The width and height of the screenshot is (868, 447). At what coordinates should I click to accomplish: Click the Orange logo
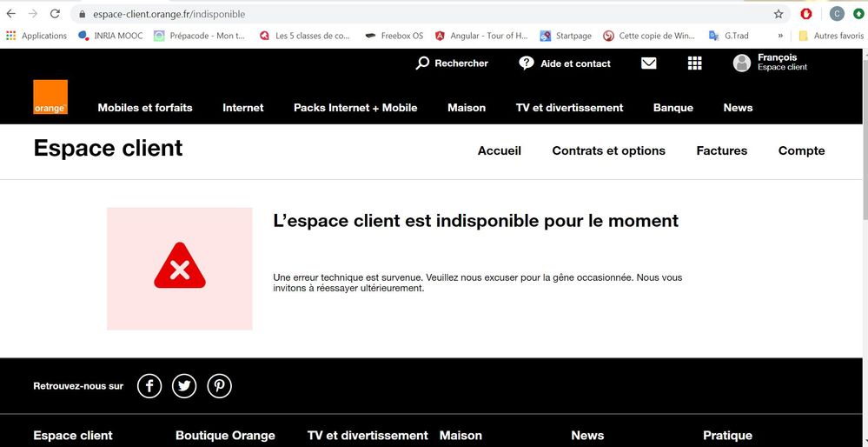coord(50,97)
